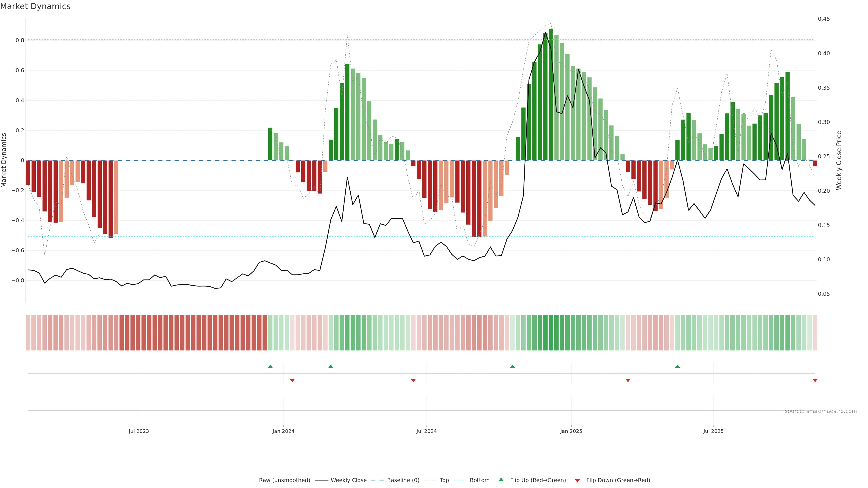Click the Flip Down triangle in the legend
This screenshot has height=488, width=868.
click(x=577, y=481)
